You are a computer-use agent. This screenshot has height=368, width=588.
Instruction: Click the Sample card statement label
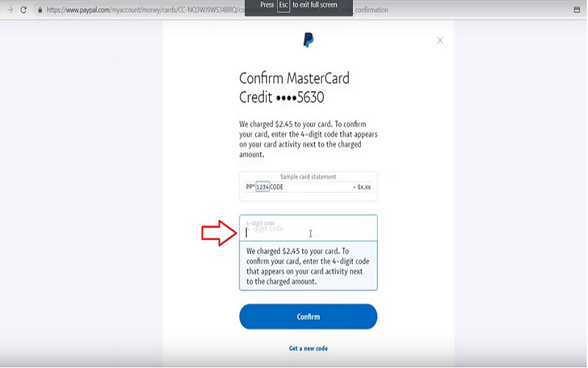[x=308, y=177]
